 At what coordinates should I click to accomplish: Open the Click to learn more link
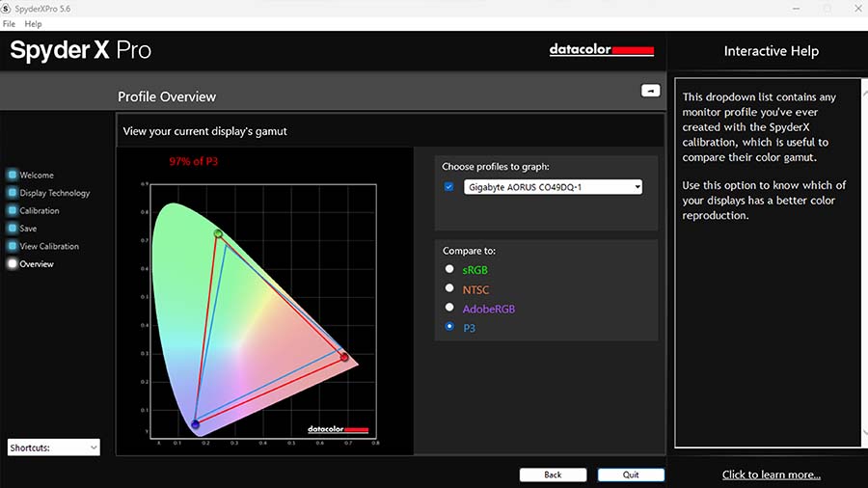[772, 474]
